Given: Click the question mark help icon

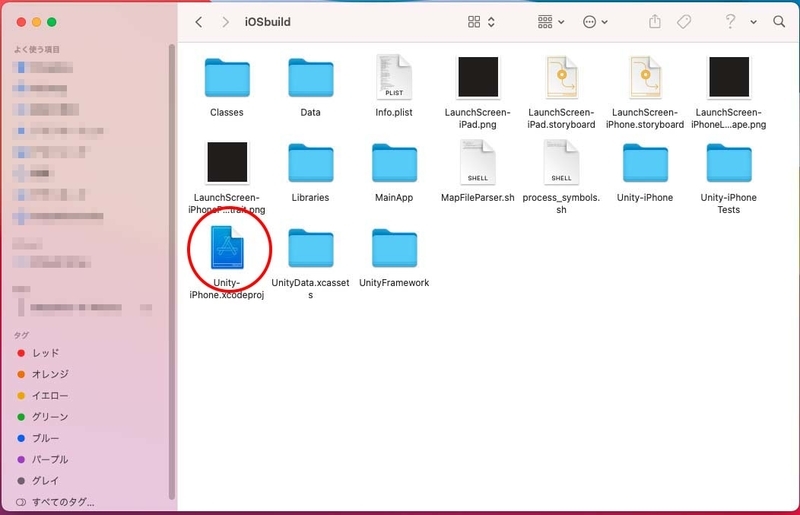Looking at the screenshot, I should coord(731,21).
